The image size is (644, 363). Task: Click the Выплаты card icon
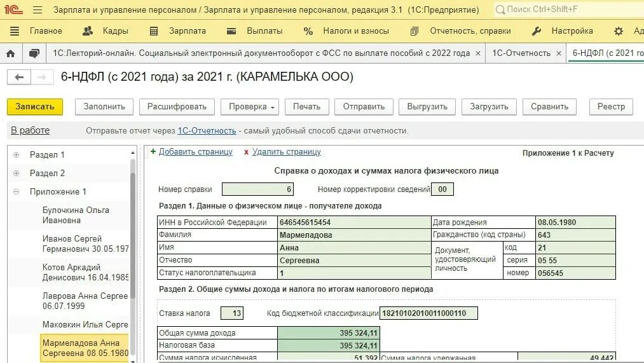[x=231, y=31]
